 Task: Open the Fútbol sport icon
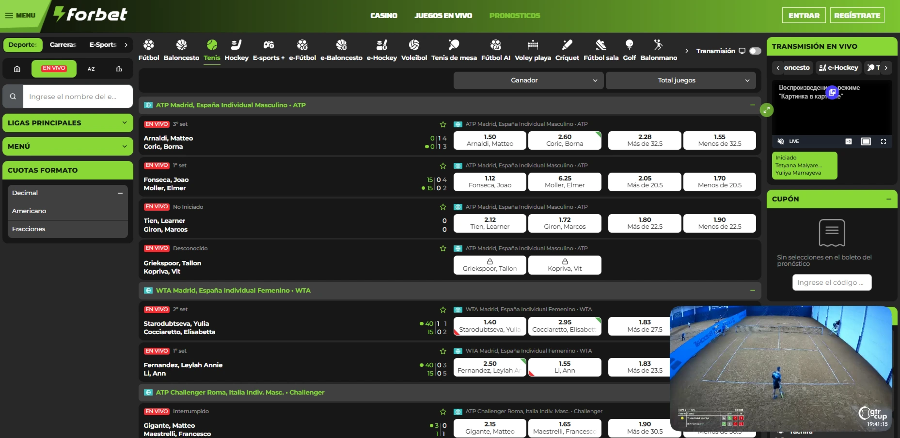click(149, 50)
